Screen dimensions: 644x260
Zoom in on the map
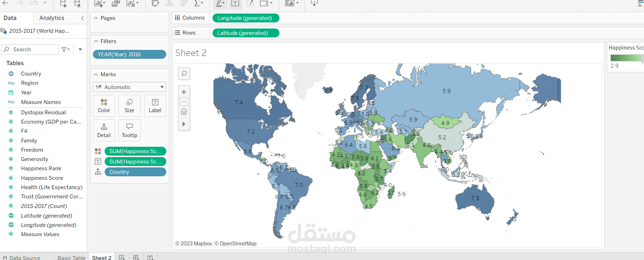184,92
